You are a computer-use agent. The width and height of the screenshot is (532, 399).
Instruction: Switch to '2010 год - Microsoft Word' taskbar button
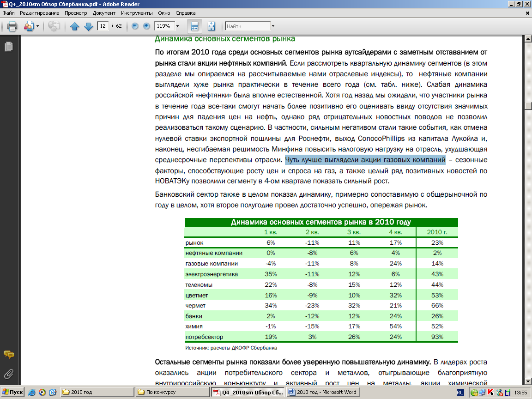(323, 392)
